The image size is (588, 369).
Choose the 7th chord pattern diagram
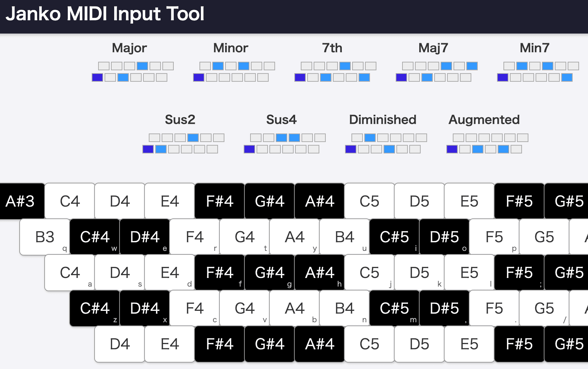[335, 72]
